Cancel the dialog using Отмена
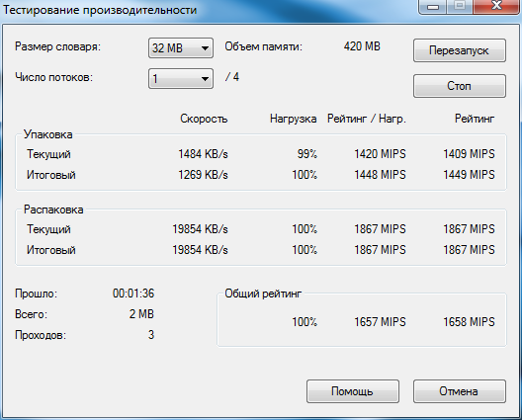This screenshot has width=522, height=420. pos(460,391)
